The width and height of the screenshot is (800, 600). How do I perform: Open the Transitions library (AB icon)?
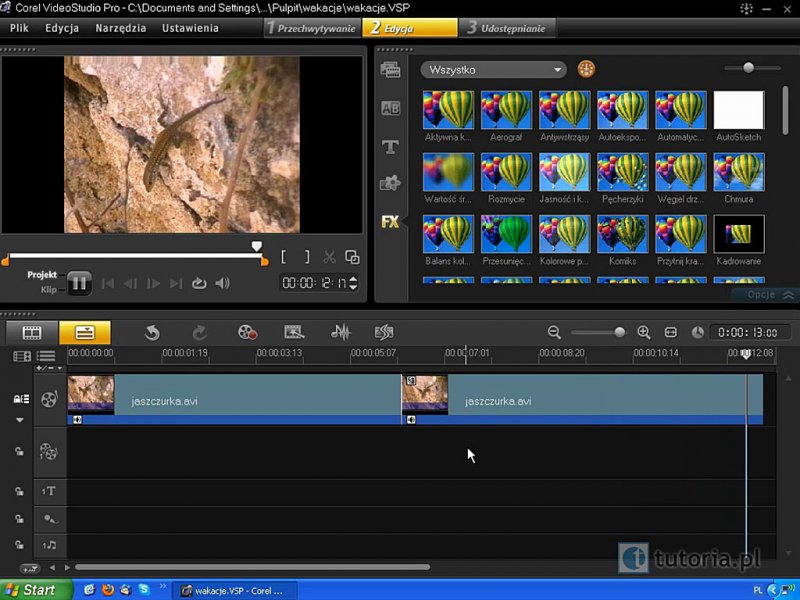point(390,108)
